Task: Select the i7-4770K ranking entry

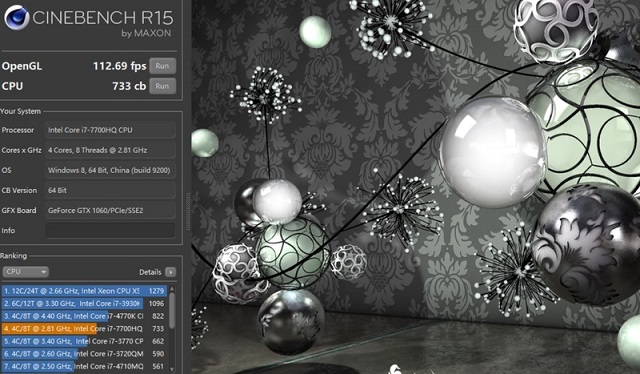Action: click(x=84, y=316)
